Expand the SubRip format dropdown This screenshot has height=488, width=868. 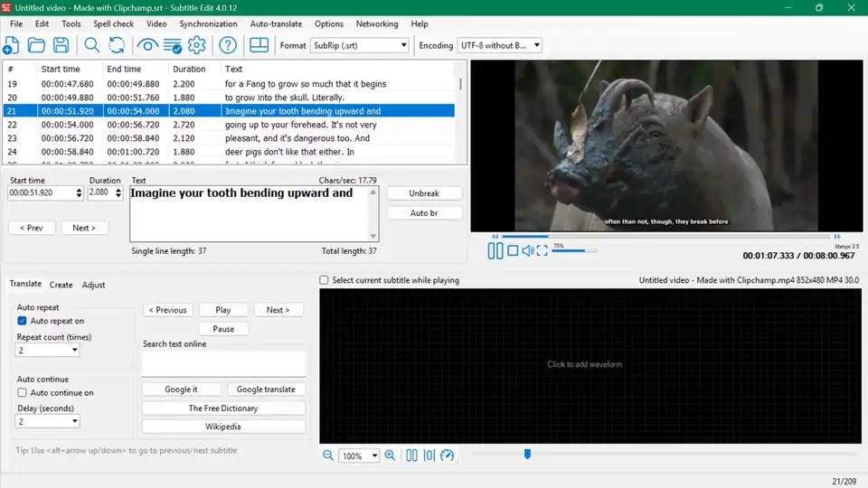[360, 45]
